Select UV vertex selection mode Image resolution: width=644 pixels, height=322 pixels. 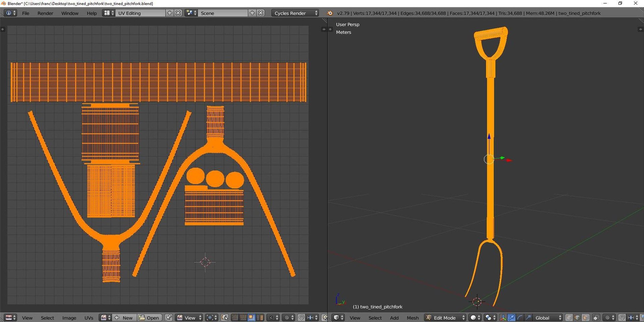[235, 318]
